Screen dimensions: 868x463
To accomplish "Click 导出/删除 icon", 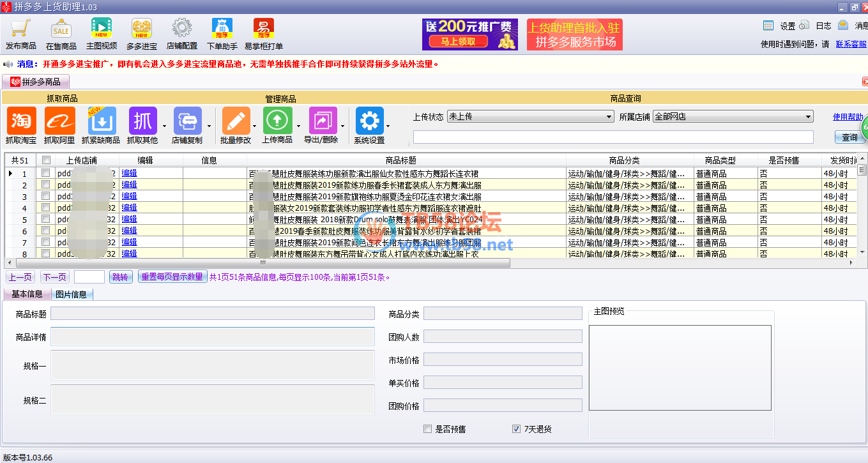I will [x=323, y=120].
